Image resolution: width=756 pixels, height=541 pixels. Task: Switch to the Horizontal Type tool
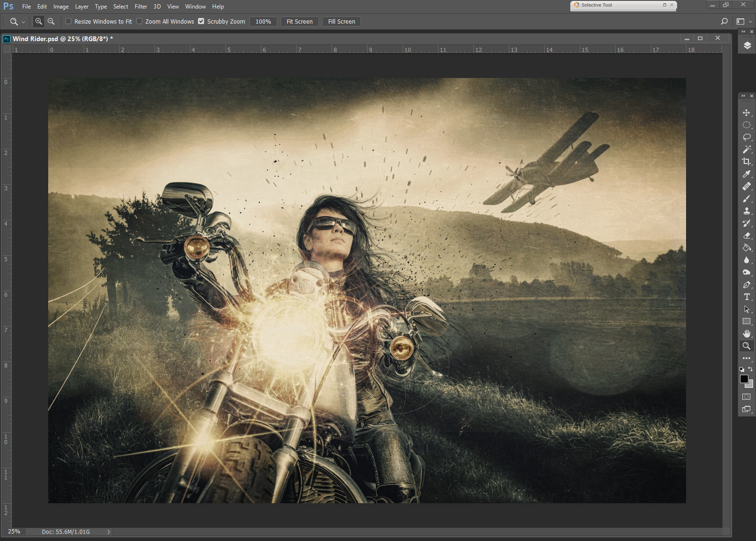(747, 297)
